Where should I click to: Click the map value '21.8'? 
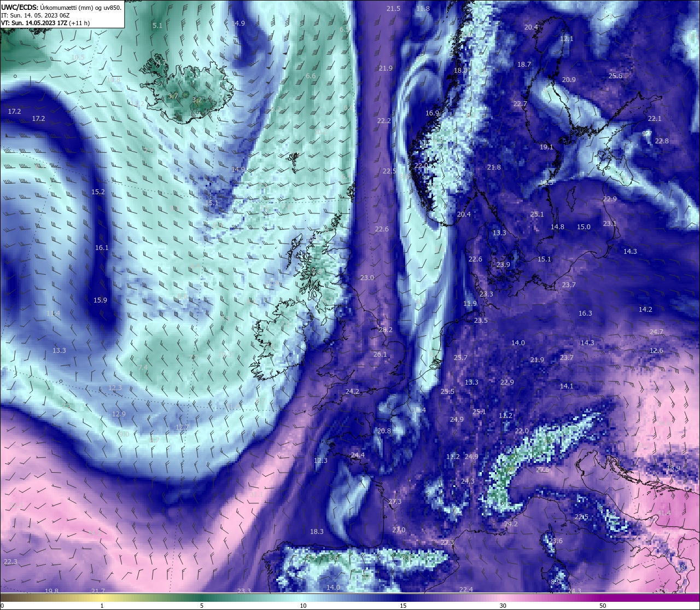[x=494, y=167]
